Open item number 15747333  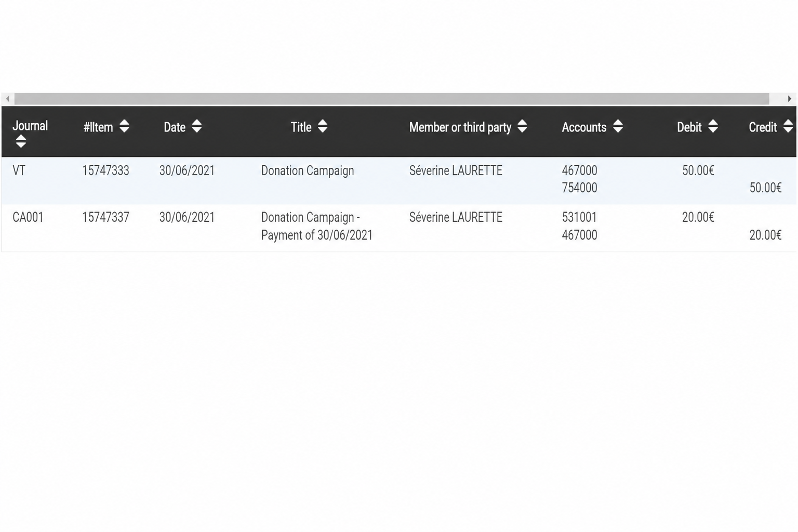[105, 170]
